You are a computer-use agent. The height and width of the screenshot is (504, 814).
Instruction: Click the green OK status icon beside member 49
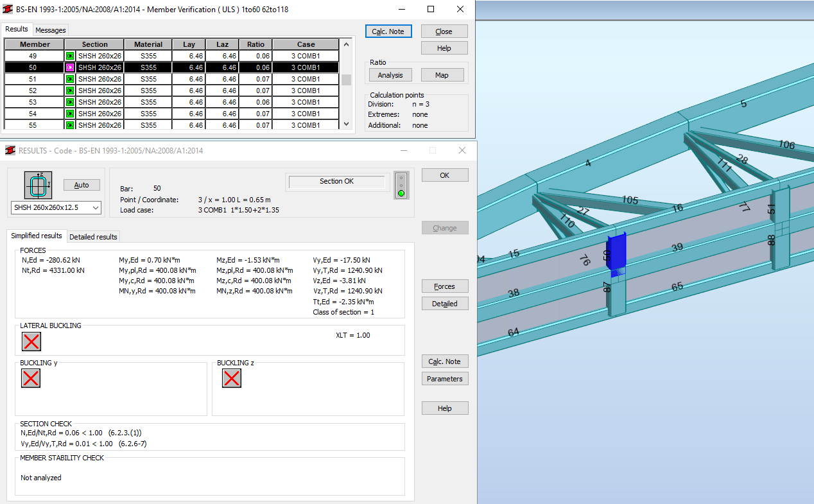[69, 55]
